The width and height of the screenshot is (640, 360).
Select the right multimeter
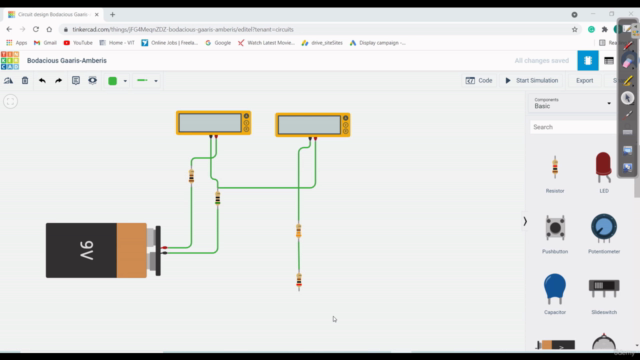click(x=313, y=124)
